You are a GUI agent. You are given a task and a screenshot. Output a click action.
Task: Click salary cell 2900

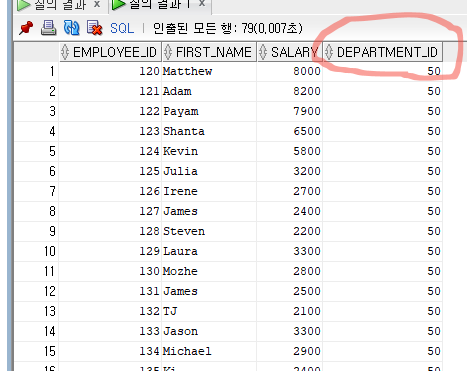coord(289,351)
